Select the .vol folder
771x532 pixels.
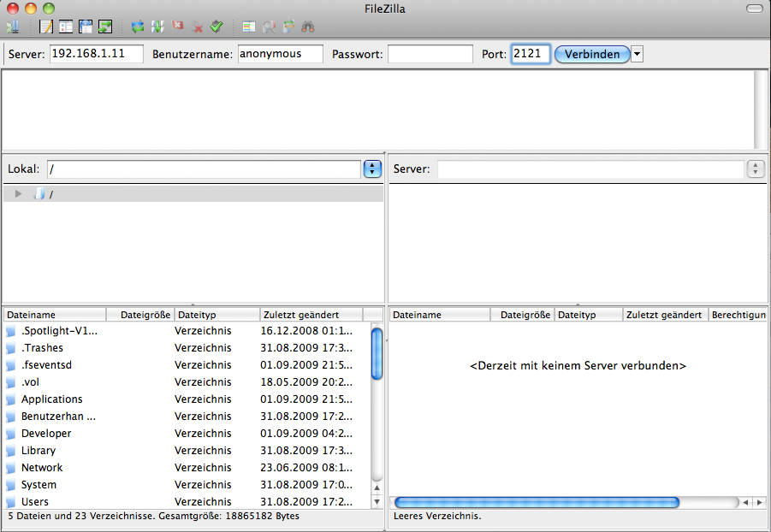click(187, 382)
